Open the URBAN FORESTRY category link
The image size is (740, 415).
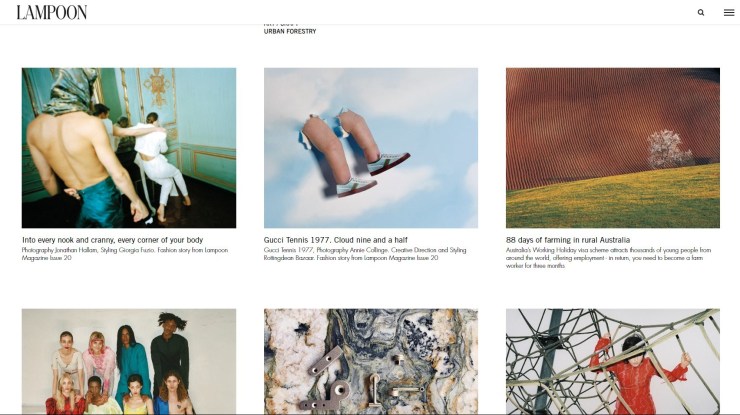point(290,31)
